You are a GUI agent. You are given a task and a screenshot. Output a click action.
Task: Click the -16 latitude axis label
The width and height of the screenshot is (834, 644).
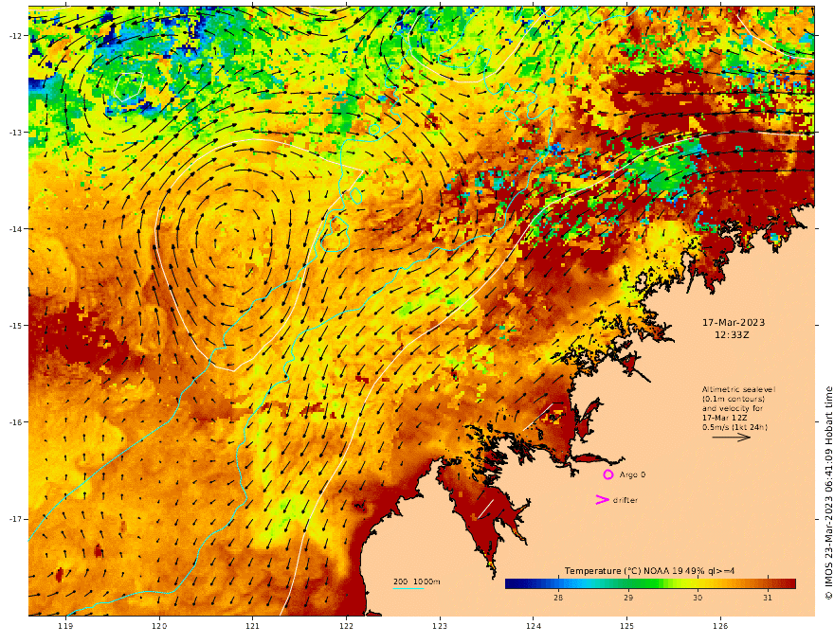[x=15, y=422]
